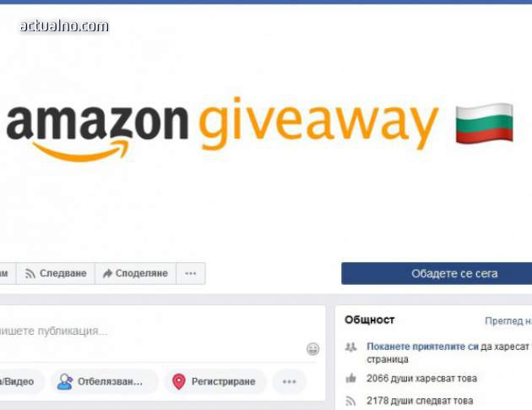Open the Преглед на community link
The height and width of the screenshot is (410, 532).
tap(508, 320)
